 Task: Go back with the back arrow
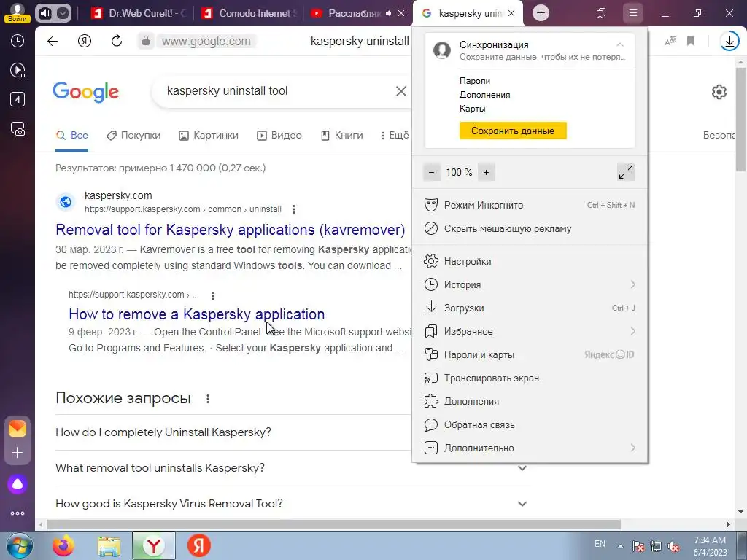[53, 42]
